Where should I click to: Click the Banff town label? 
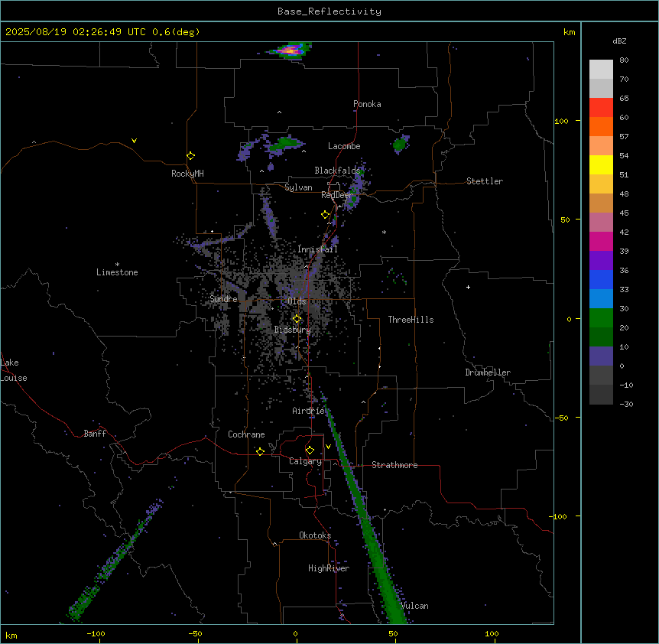pyautogui.click(x=95, y=434)
